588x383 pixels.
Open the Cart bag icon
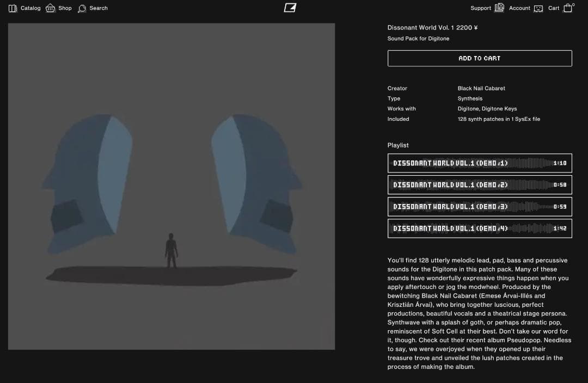[x=568, y=8]
